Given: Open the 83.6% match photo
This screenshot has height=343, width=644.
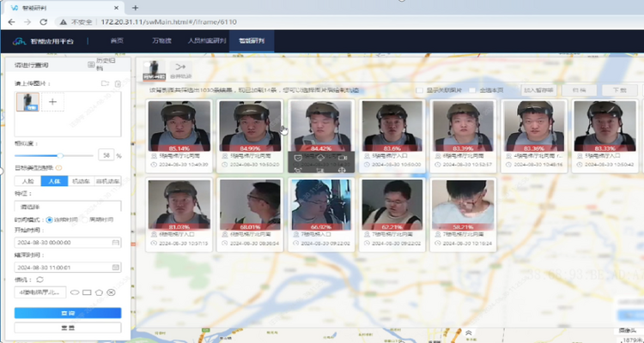Looking at the screenshot, I should click(392, 126).
